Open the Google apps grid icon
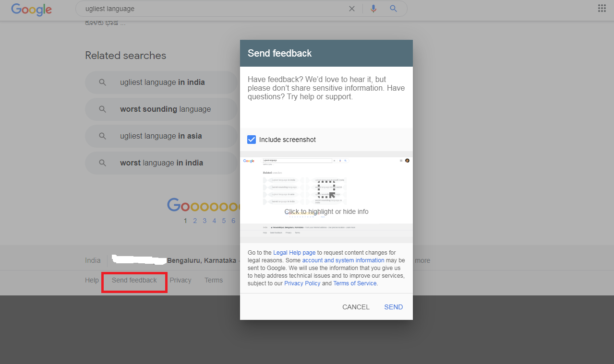The height and width of the screenshot is (364, 614). [602, 8]
